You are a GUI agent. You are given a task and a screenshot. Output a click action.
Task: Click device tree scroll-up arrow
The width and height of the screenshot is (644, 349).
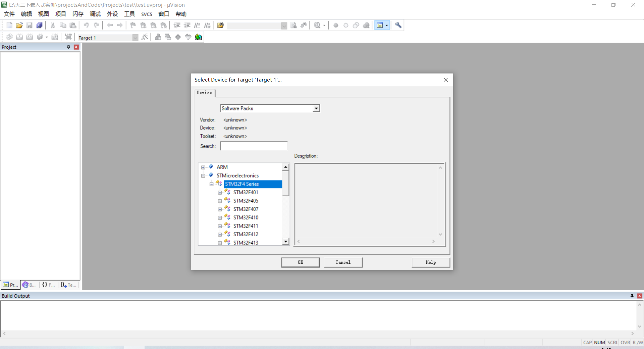pos(286,167)
